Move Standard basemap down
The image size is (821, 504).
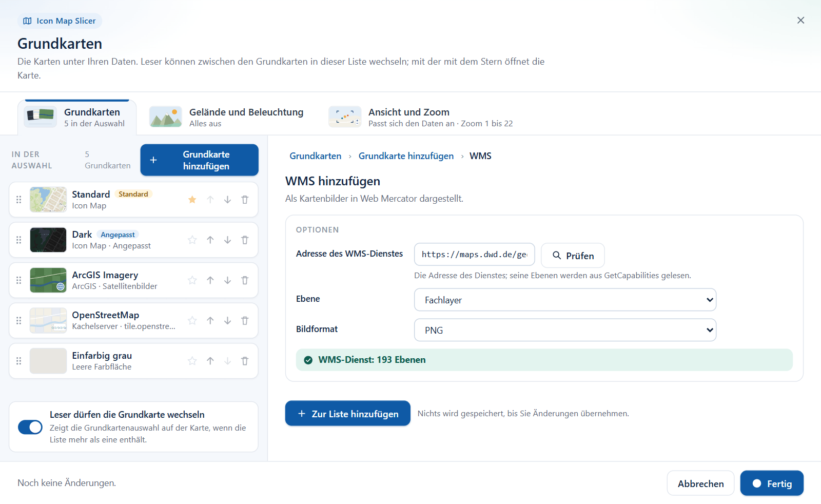pos(227,200)
